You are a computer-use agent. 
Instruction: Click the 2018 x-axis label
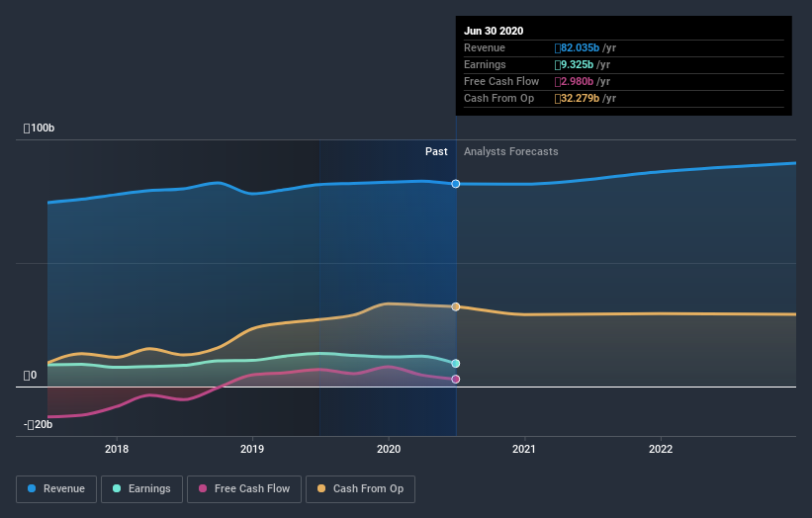(x=117, y=449)
